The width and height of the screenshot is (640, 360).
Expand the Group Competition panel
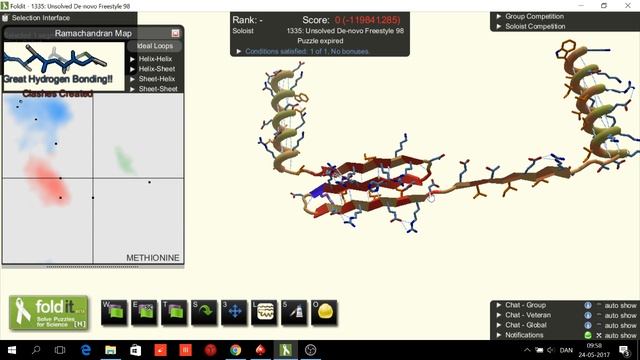499,16
